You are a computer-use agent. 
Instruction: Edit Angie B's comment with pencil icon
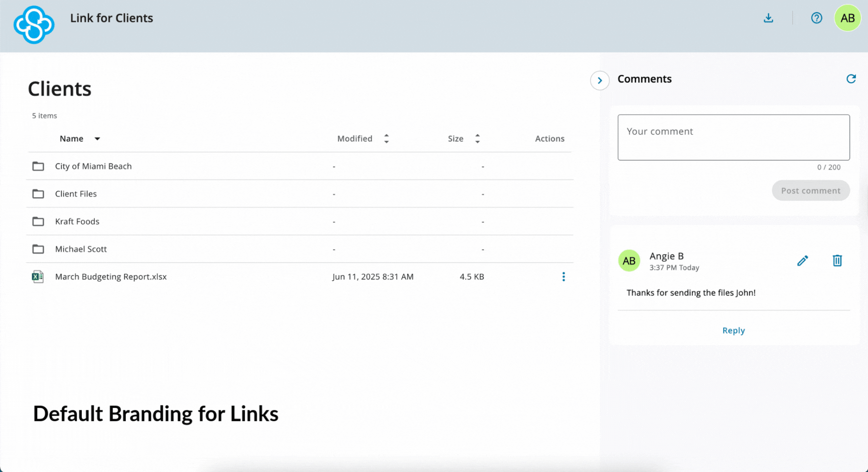(802, 260)
